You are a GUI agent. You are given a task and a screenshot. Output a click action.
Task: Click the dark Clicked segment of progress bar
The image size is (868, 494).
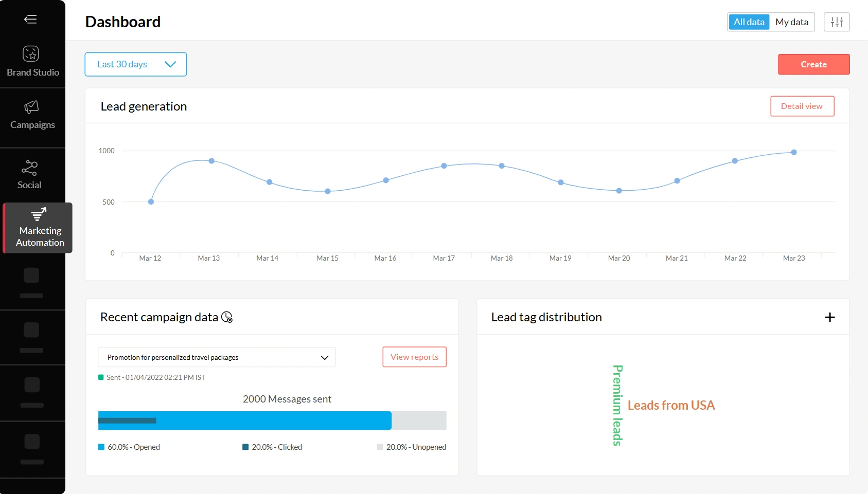[x=127, y=420]
